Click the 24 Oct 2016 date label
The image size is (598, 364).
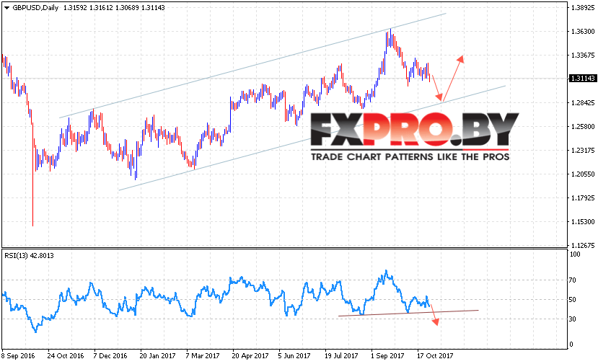pos(66,356)
